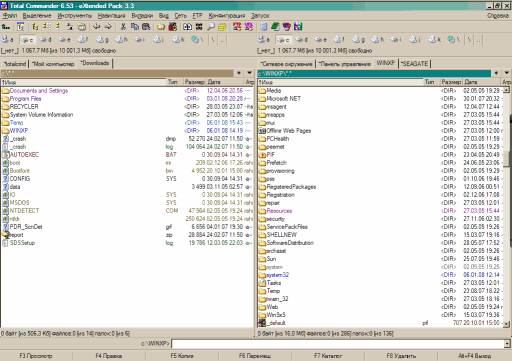Click the F7 Каталог button
512x361 pixels.
tap(328, 356)
